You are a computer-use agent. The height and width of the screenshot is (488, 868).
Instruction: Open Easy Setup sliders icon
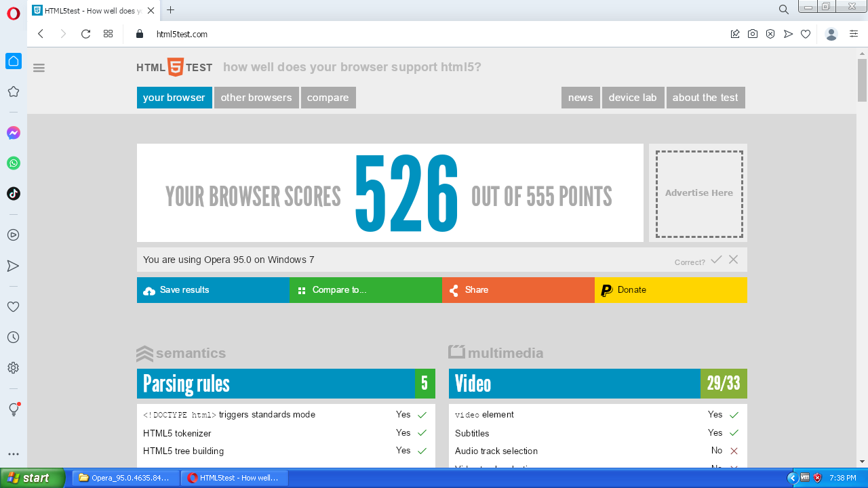(854, 34)
